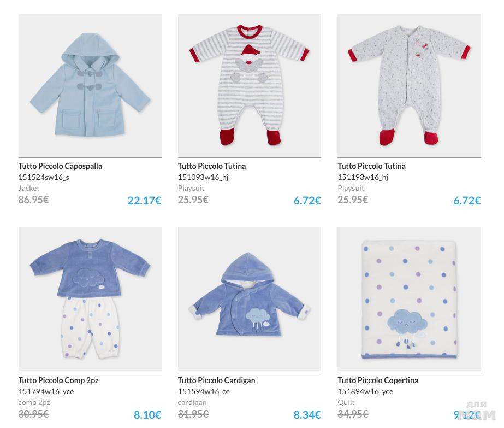Viewport: 504px width, 428px height.
Task: Click the 22.17€ sale price
Action: (144, 201)
